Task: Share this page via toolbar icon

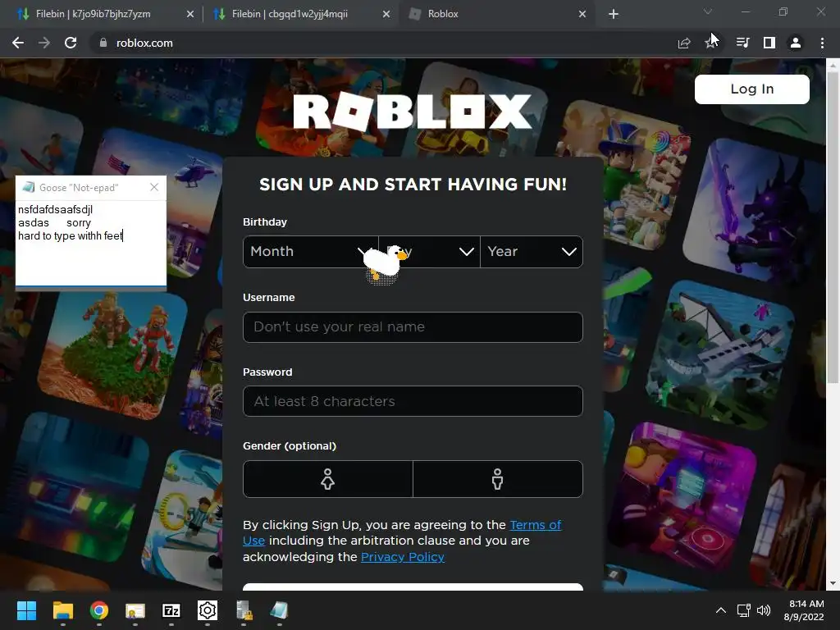Action: (x=683, y=43)
